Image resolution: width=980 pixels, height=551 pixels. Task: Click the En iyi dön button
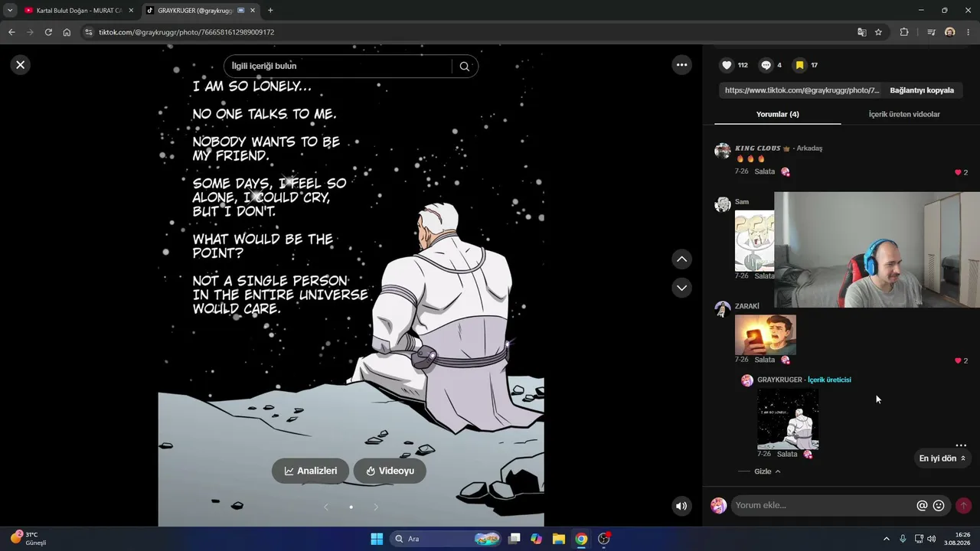click(x=942, y=458)
